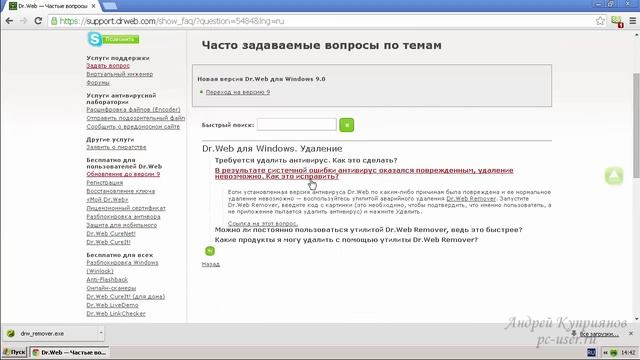Click the green scroll-to-top arrow button
Image resolution: width=640 pixels, height=360 pixels.
coord(614,176)
